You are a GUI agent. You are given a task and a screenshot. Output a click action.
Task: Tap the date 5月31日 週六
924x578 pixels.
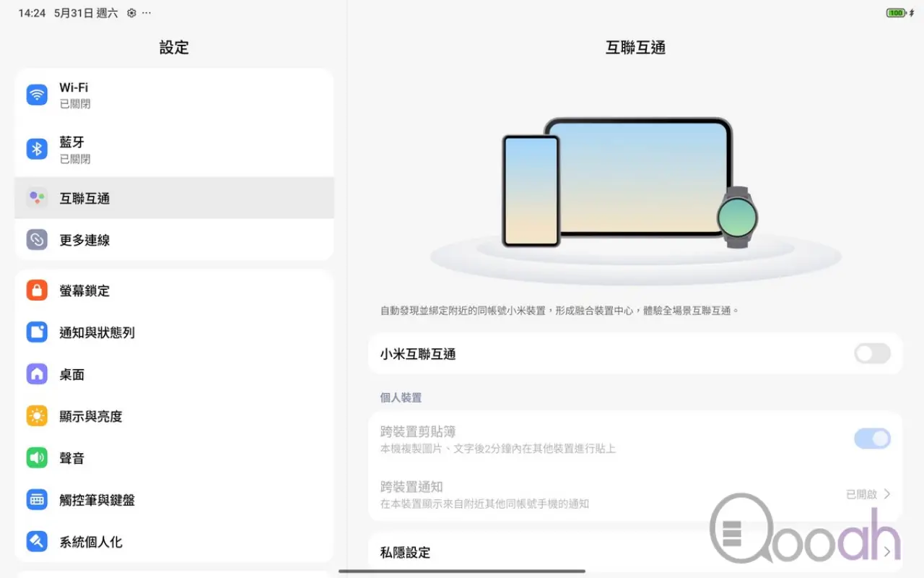coord(86,13)
